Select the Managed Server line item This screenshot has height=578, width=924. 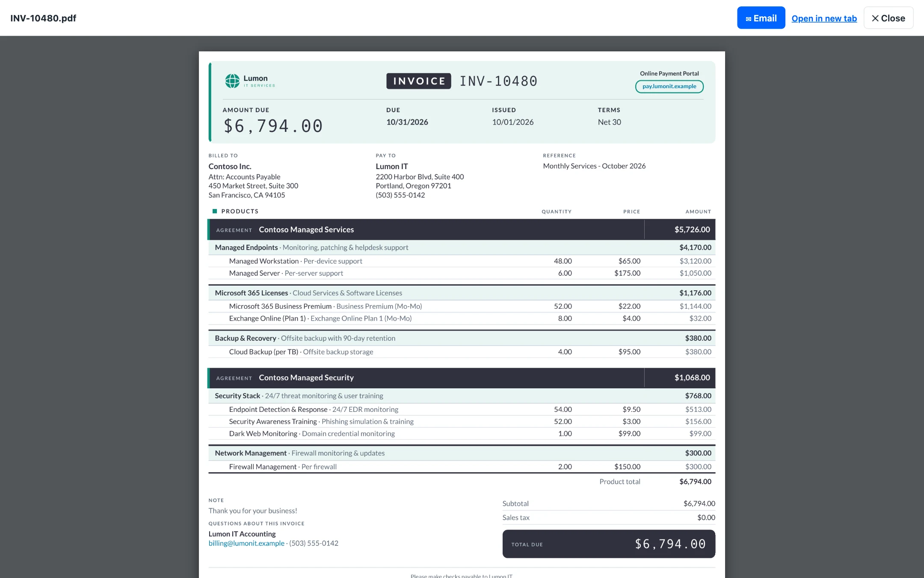pyautogui.click(x=462, y=273)
